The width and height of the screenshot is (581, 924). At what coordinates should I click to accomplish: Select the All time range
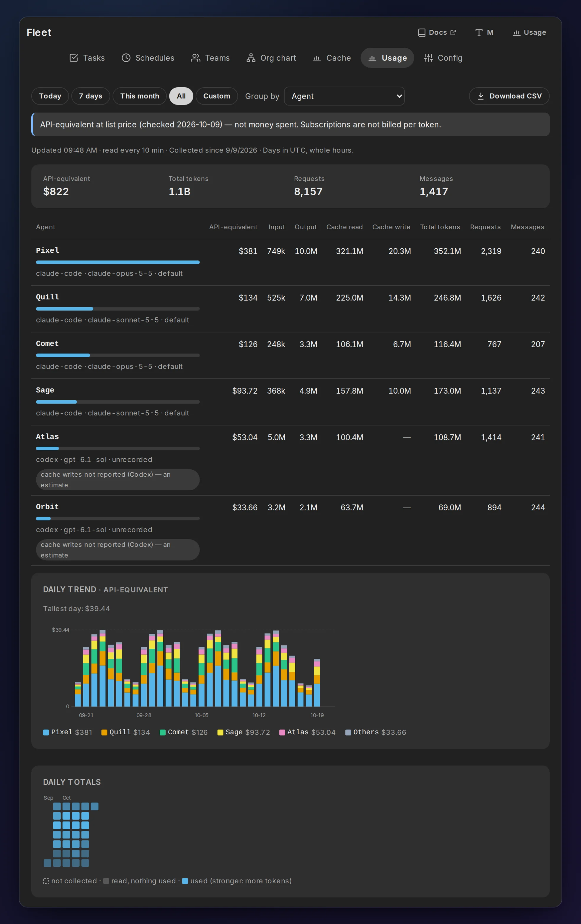pos(181,96)
